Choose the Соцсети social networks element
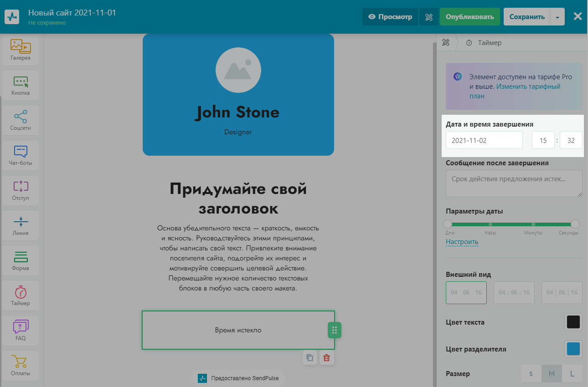588x387 pixels. click(21, 120)
